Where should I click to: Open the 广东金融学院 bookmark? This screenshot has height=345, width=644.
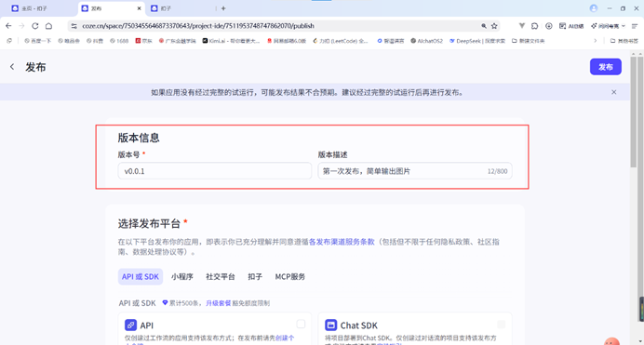(x=178, y=41)
